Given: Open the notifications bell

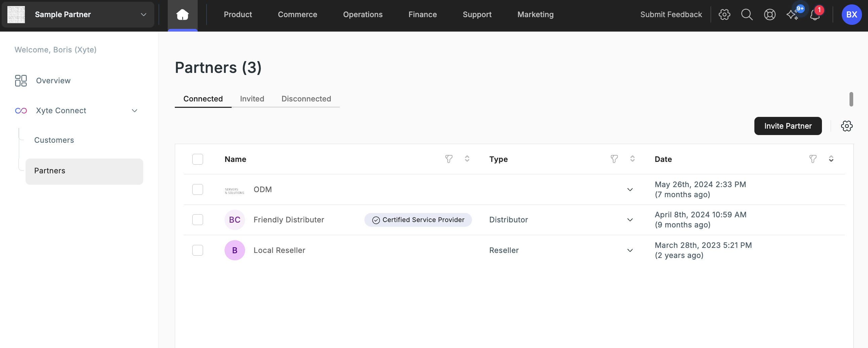Looking at the screenshot, I should click(815, 15).
